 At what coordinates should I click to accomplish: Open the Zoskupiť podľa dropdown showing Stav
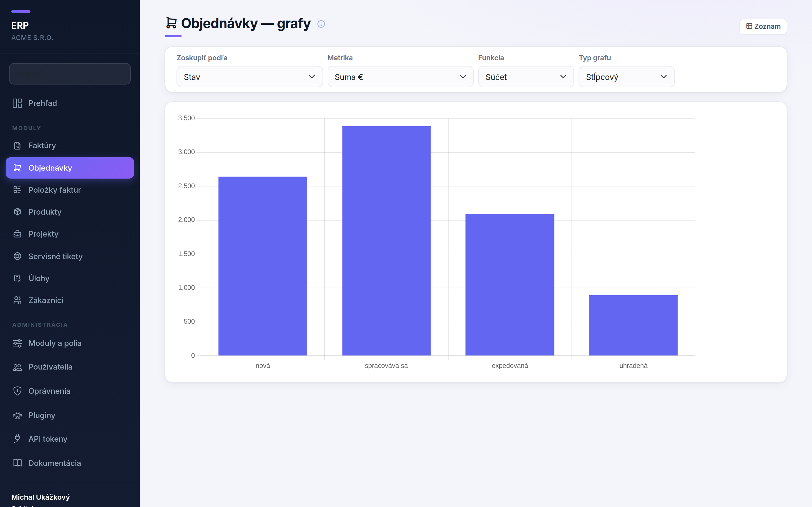tap(250, 77)
